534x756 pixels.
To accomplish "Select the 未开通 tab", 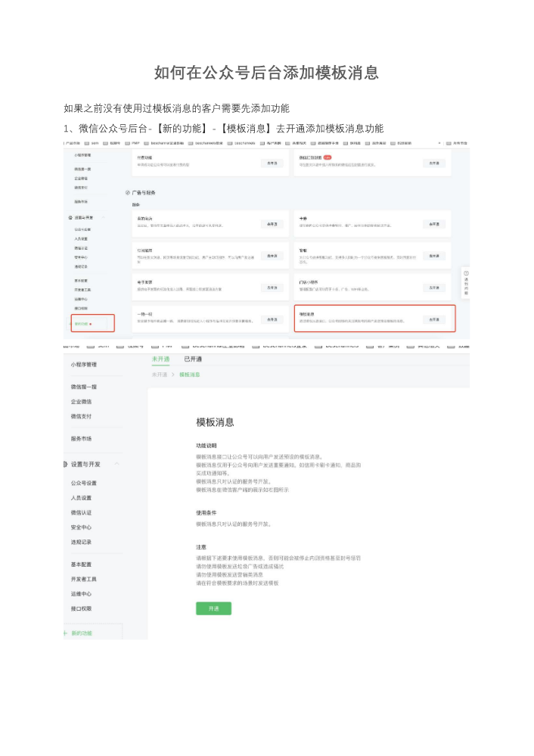I will 160,359.
